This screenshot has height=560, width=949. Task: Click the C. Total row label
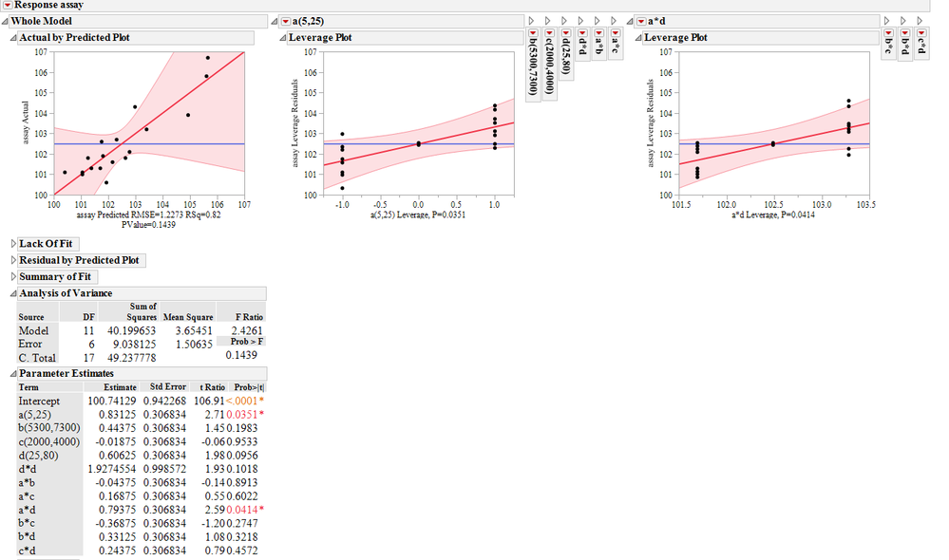click(37, 358)
